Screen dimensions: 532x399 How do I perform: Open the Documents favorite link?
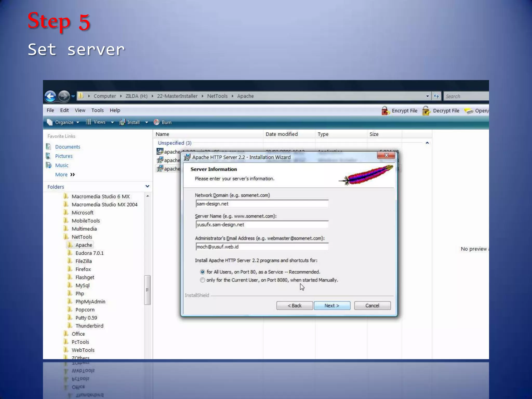pyautogui.click(x=68, y=147)
